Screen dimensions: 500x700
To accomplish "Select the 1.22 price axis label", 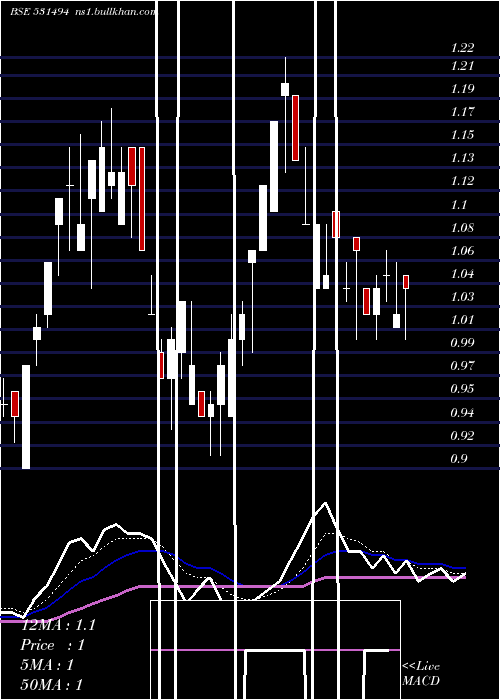I will point(462,47).
